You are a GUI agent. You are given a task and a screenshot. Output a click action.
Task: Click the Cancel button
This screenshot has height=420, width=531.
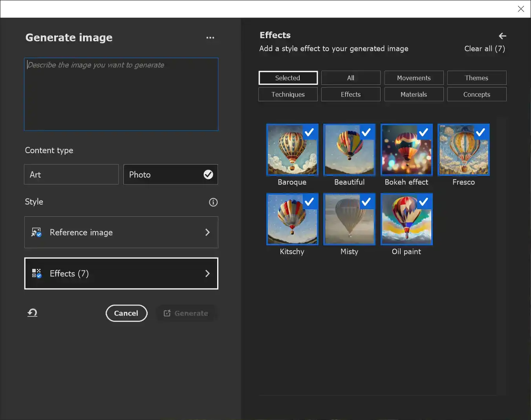pyautogui.click(x=126, y=313)
